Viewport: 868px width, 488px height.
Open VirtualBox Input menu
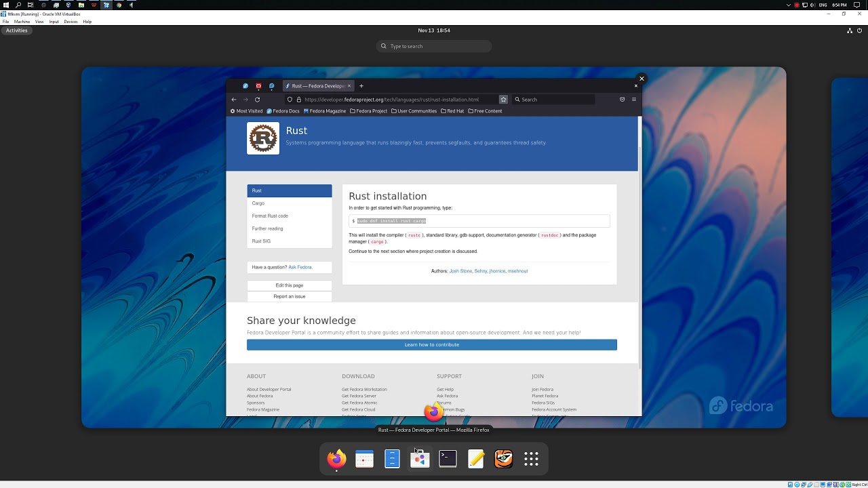pyautogui.click(x=54, y=22)
